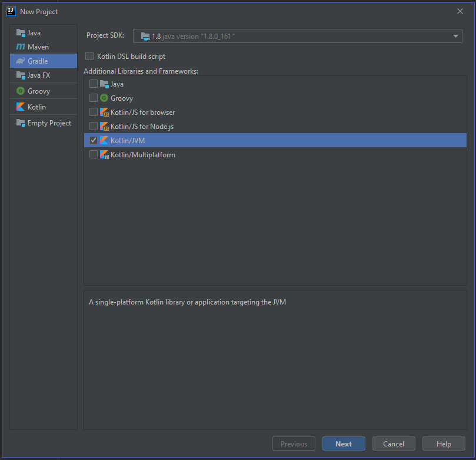The width and height of the screenshot is (476, 460).
Task: Click the Kotlin/JS for browser icon
Action: point(104,112)
